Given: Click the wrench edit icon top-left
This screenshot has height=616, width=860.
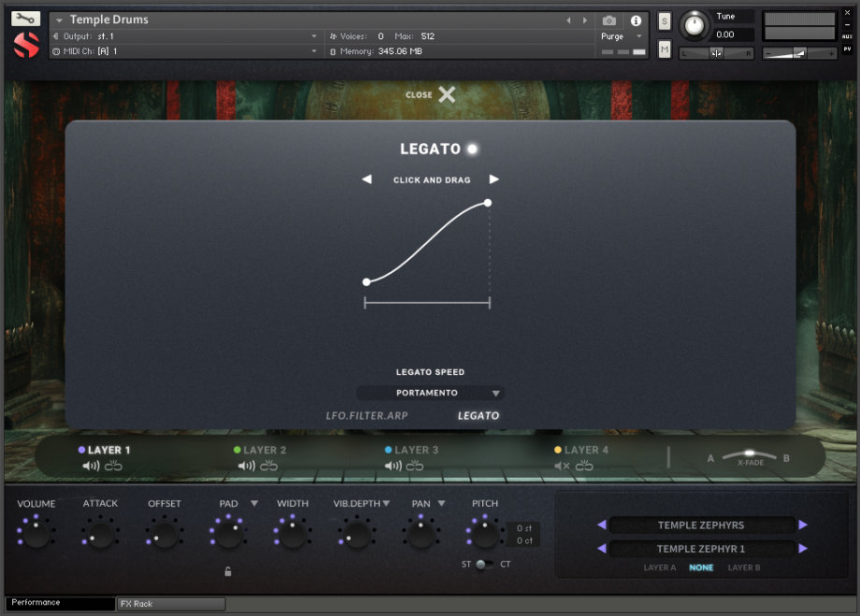Looking at the screenshot, I should (27, 17).
